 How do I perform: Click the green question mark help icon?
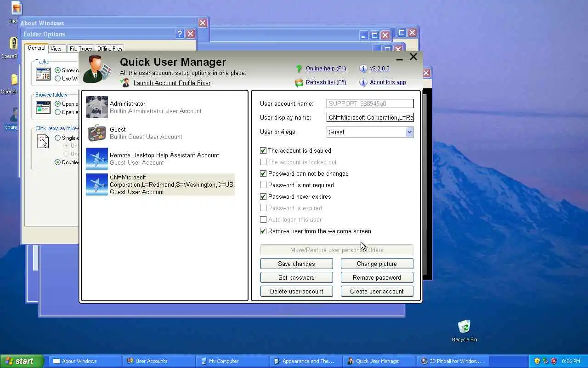[x=299, y=69]
